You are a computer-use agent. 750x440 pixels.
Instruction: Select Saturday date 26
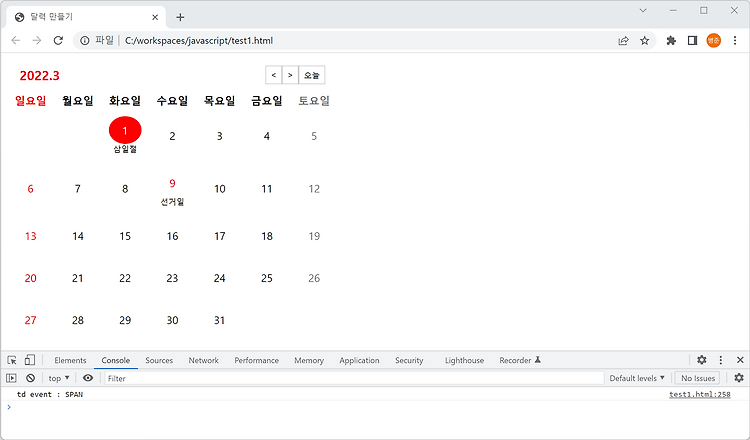(x=314, y=278)
